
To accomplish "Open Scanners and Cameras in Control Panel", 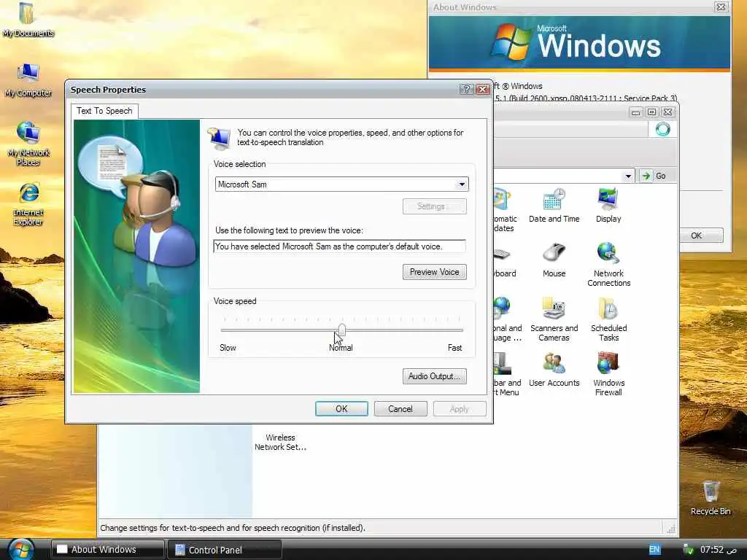I will 554,319.
